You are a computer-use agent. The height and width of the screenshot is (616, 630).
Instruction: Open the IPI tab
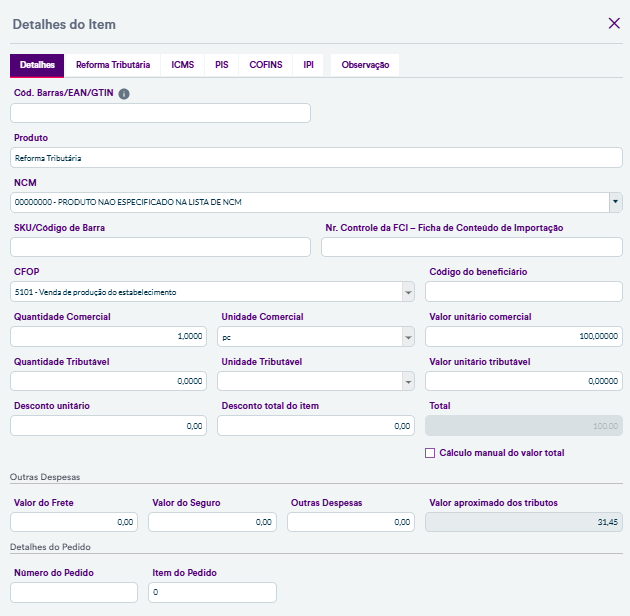[x=309, y=65]
